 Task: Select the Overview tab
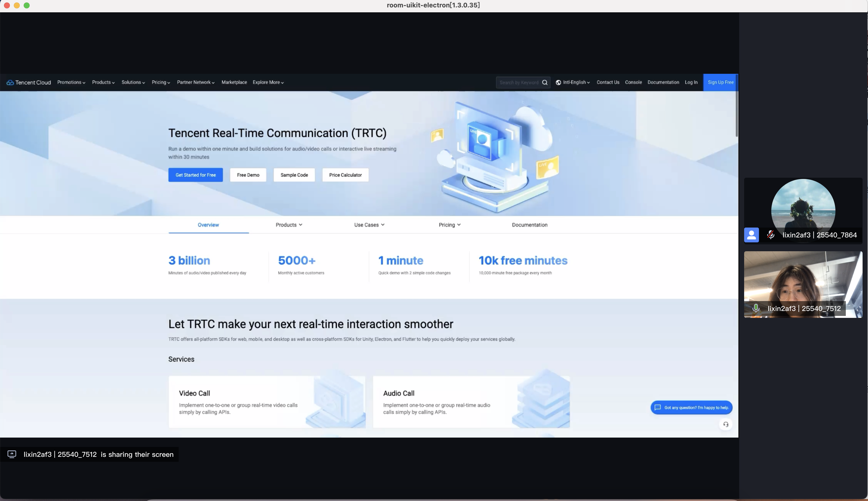point(208,225)
